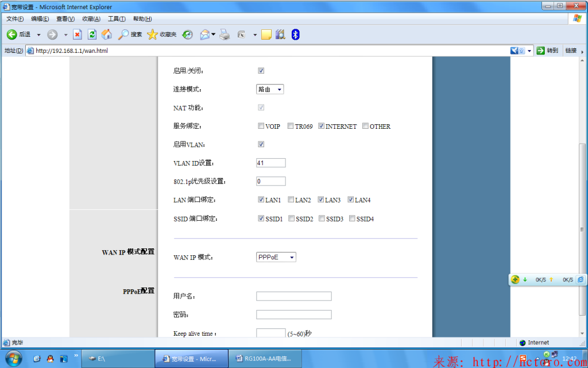588x368 pixels.
Task: Switch to the E:\ taskbar window
Action: pos(118,359)
